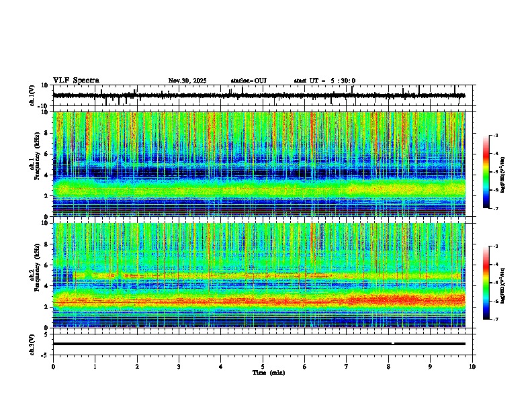Click the red intense band in ch.2 after minute 7
Image resolution: width=532 pixels, height=411 pixels.
coord(407,300)
